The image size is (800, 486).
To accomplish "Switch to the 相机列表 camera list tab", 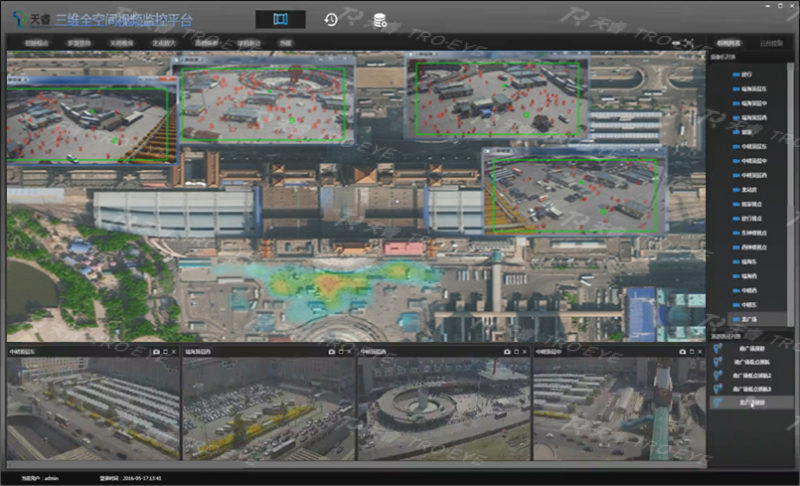I will 729,44.
